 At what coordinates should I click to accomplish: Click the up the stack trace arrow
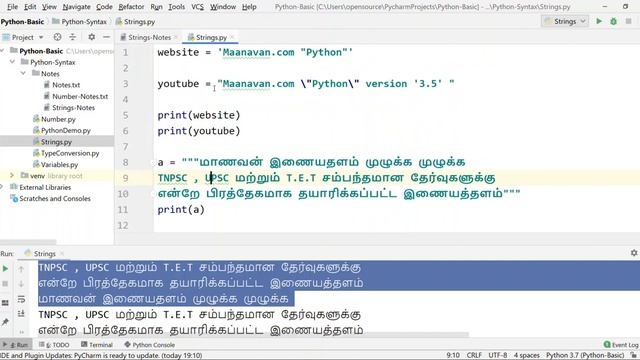[21, 269]
